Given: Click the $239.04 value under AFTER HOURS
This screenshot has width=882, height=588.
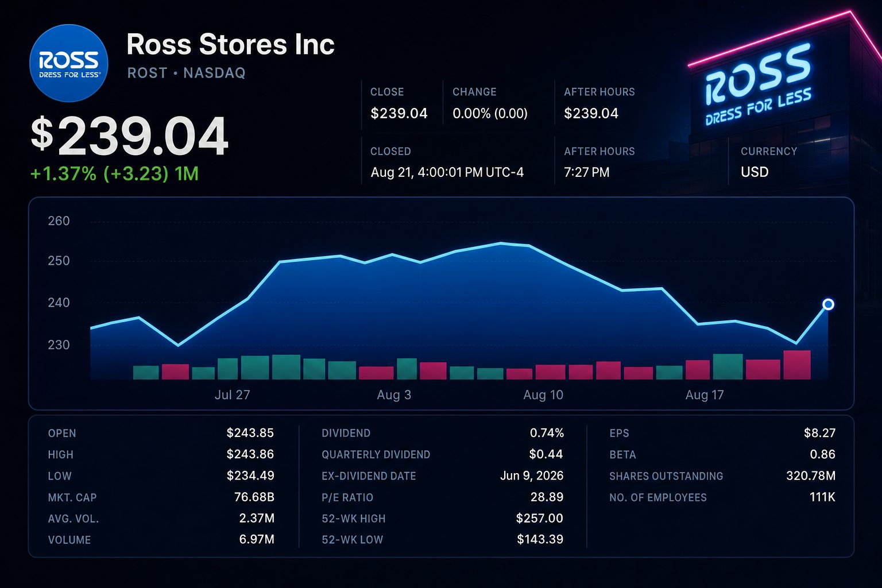Looking at the screenshot, I should coord(591,113).
